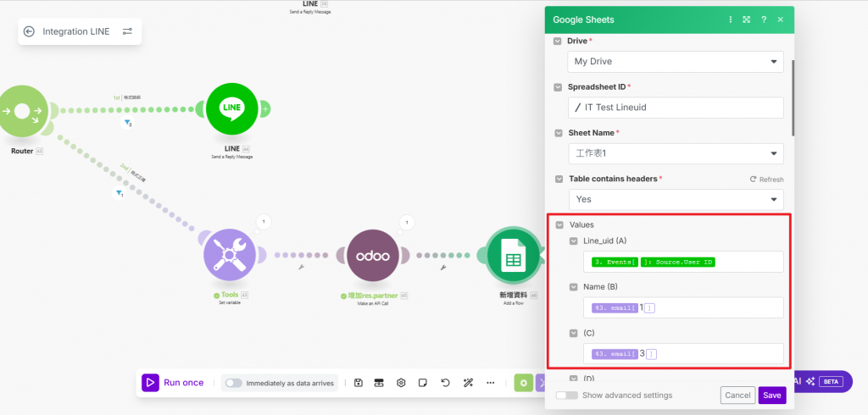Open the Odoo Make an API Call module

click(373, 256)
